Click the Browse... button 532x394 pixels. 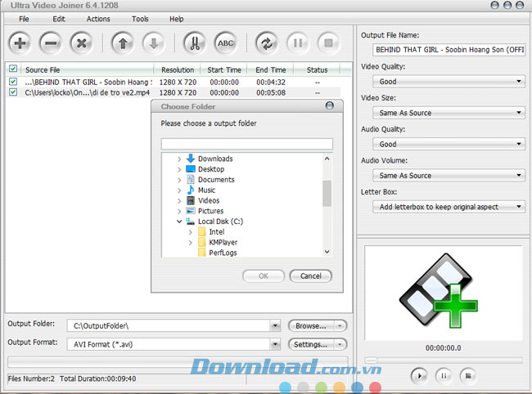tap(311, 326)
